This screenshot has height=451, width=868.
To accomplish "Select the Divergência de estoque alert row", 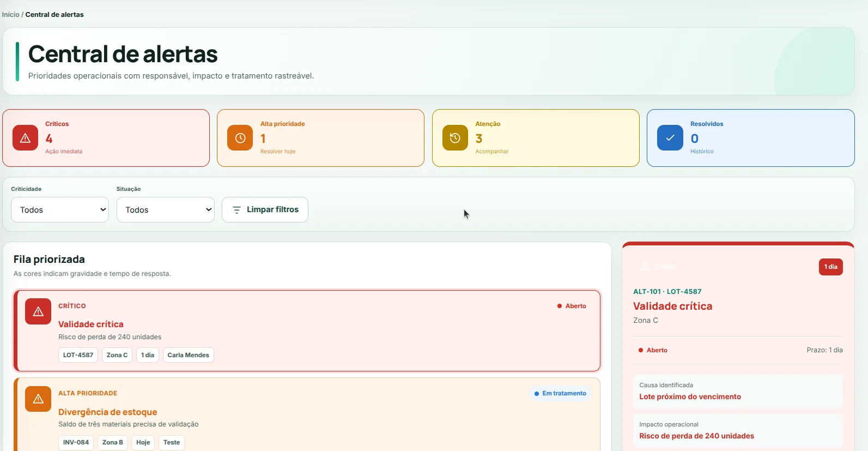I will click(x=307, y=414).
